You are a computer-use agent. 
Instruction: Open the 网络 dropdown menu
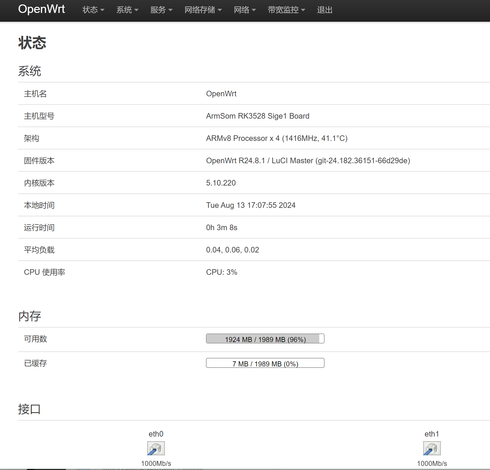(x=244, y=10)
